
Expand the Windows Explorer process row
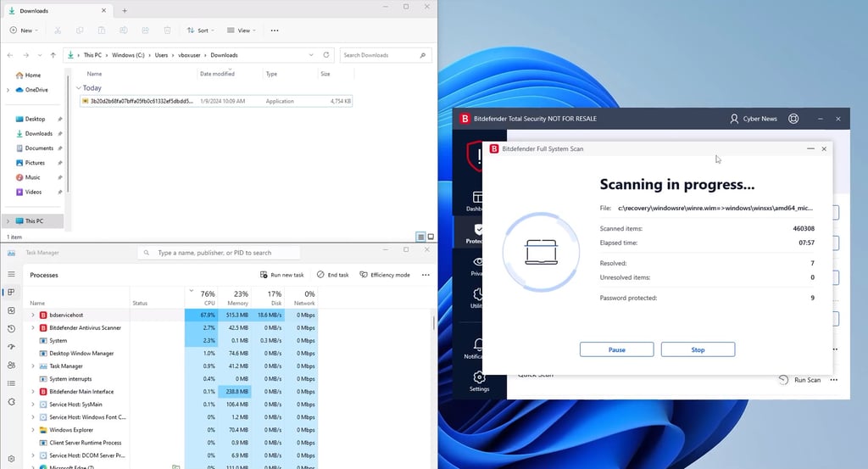pyautogui.click(x=33, y=430)
